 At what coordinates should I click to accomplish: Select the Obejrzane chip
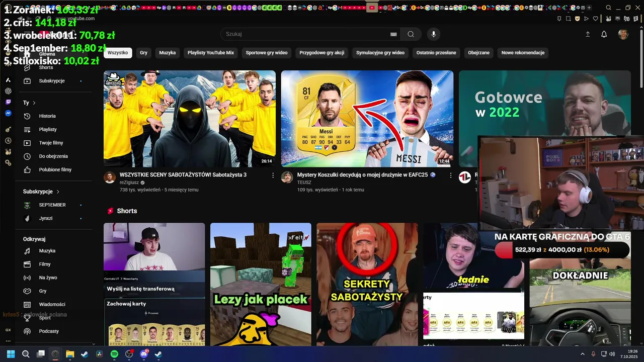tap(479, 52)
